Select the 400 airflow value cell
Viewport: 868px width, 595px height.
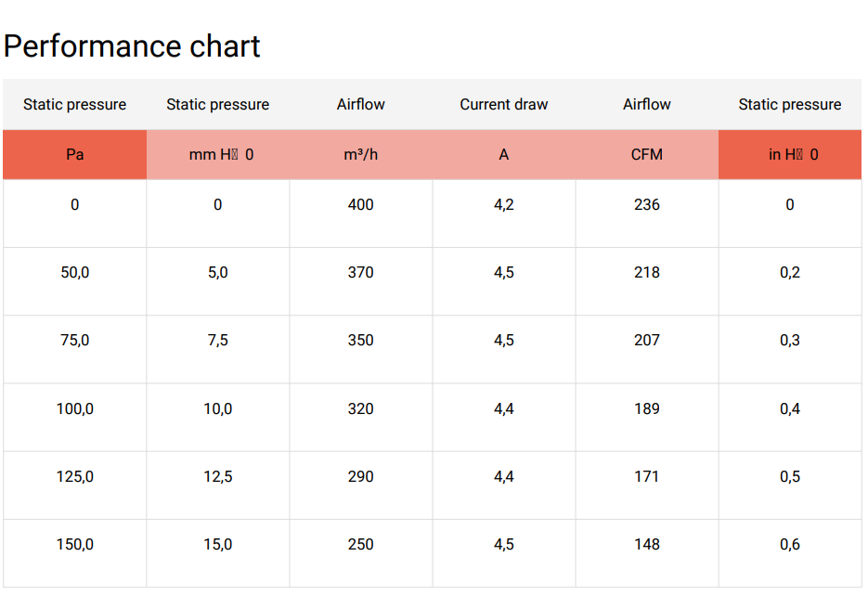click(x=361, y=213)
